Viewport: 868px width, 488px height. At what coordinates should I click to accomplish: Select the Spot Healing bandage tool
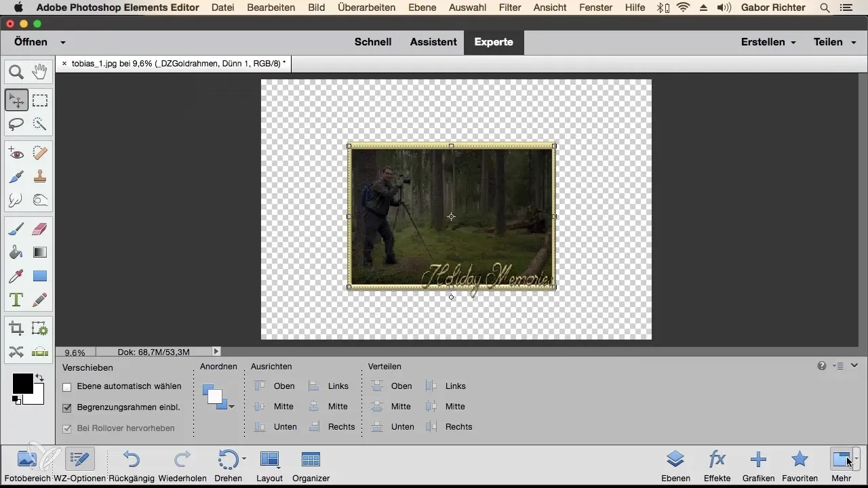[x=40, y=153]
